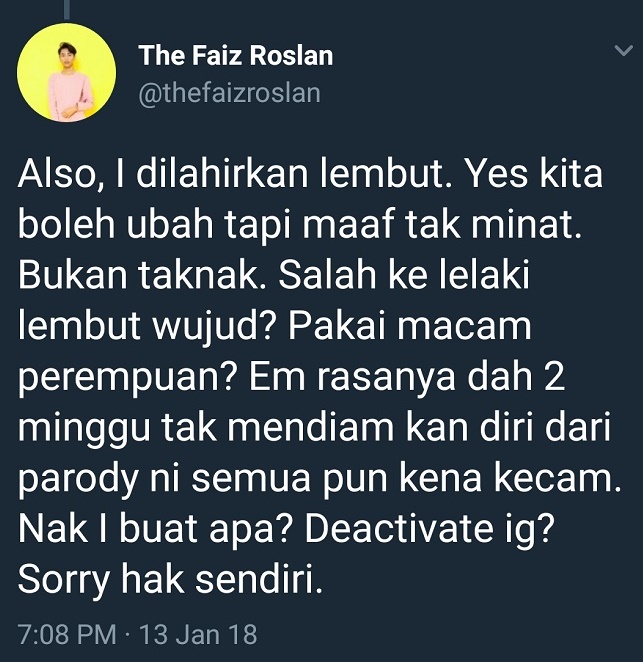This screenshot has height=662, width=643.
Task: Open the 7:08 PM timestamp
Action: 68,634
